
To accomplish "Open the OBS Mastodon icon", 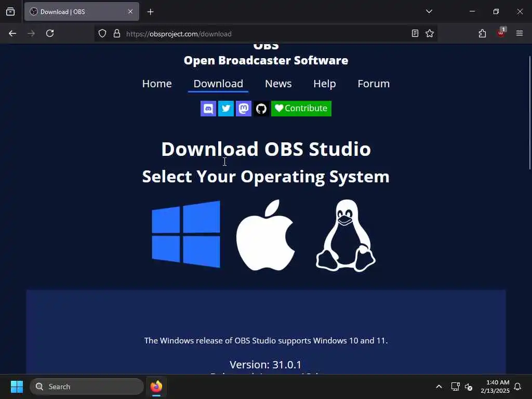I will (244, 109).
